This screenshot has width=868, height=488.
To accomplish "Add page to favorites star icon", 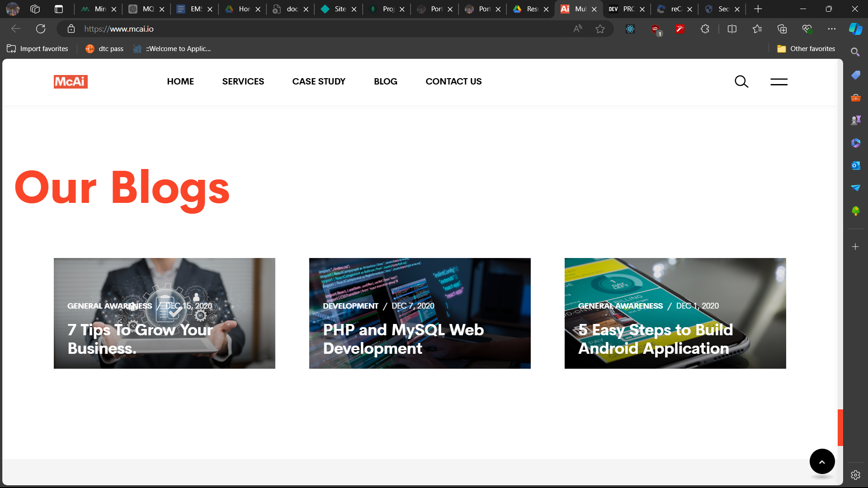I will tap(600, 29).
